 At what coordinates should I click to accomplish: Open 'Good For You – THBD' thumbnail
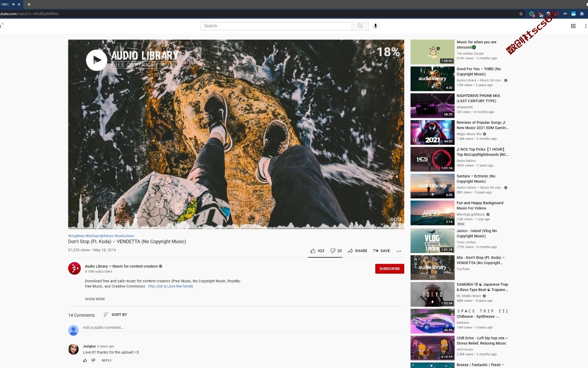[432, 79]
